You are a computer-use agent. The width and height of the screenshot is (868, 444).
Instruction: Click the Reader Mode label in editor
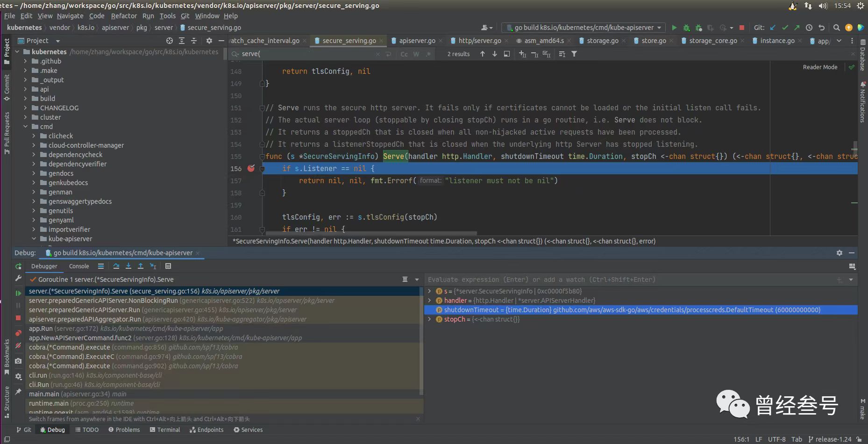pyautogui.click(x=820, y=67)
